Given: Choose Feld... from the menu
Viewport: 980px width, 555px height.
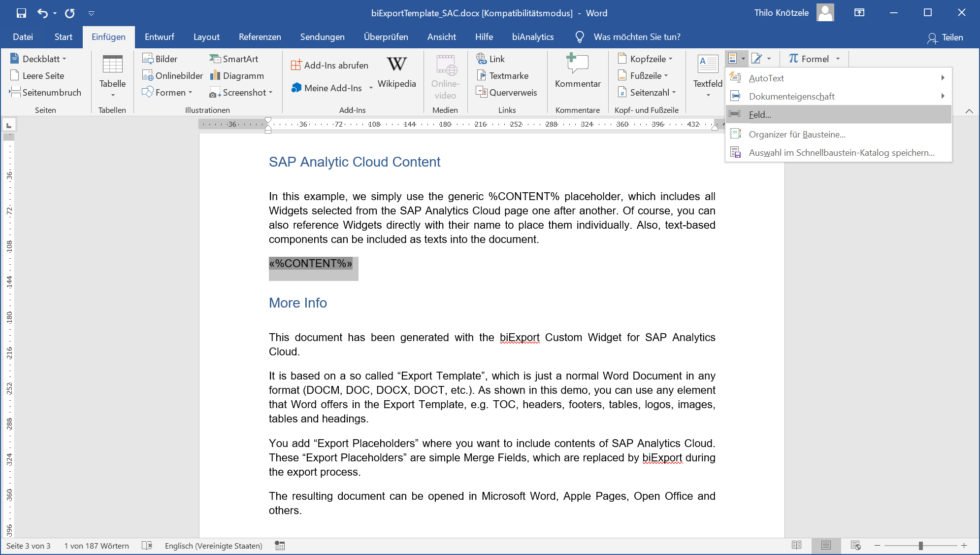Looking at the screenshot, I should click(839, 114).
